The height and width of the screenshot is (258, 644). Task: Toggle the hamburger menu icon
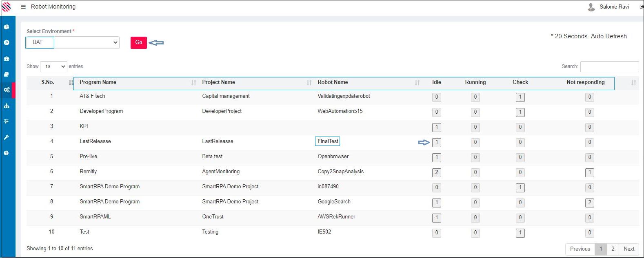tap(23, 7)
